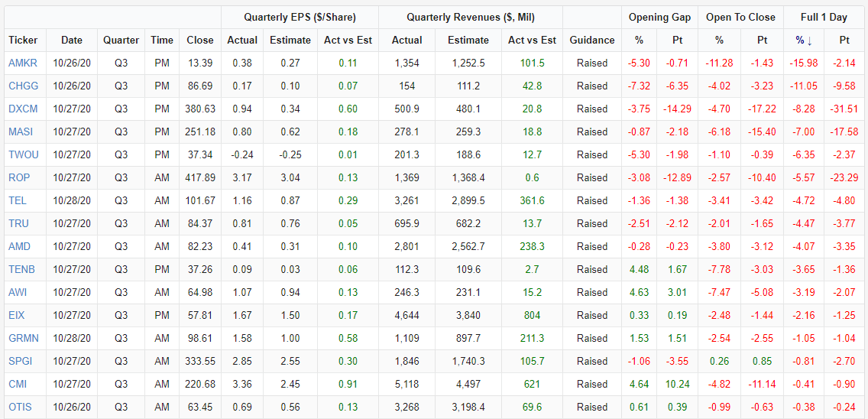The height and width of the screenshot is (419, 868).
Task: Sort by the Close price header
Action: coord(200,40)
